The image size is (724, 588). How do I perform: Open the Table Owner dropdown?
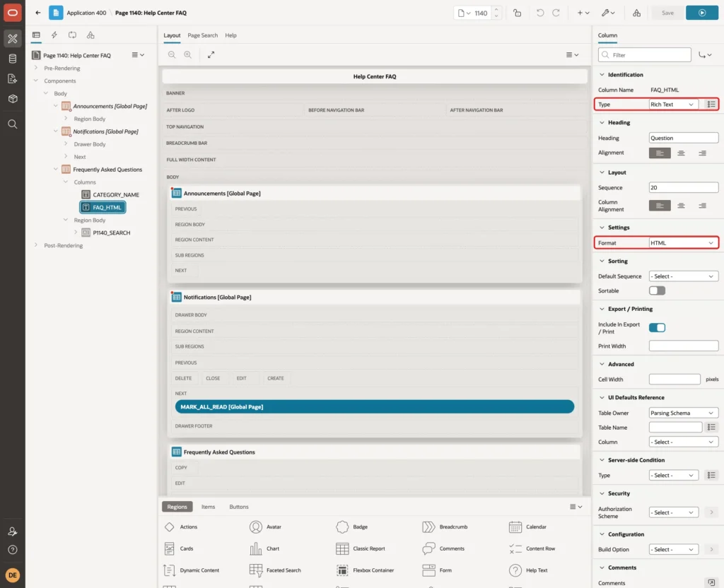pos(683,413)
